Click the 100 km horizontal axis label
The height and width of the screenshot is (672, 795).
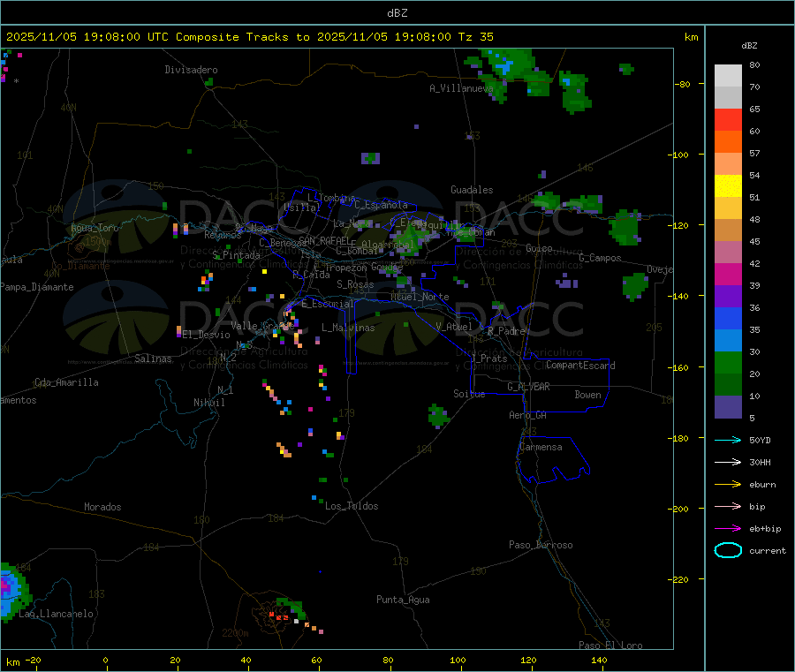[x=458, y=660]
